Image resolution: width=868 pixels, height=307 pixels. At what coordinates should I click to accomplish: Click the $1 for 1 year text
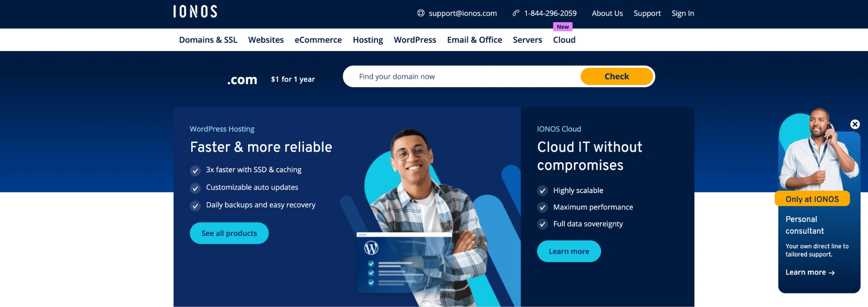(293, 79)
